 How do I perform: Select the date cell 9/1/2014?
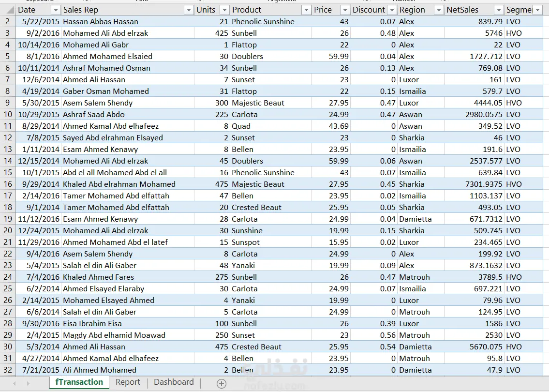pyautogui.click(x=39, y=208)
